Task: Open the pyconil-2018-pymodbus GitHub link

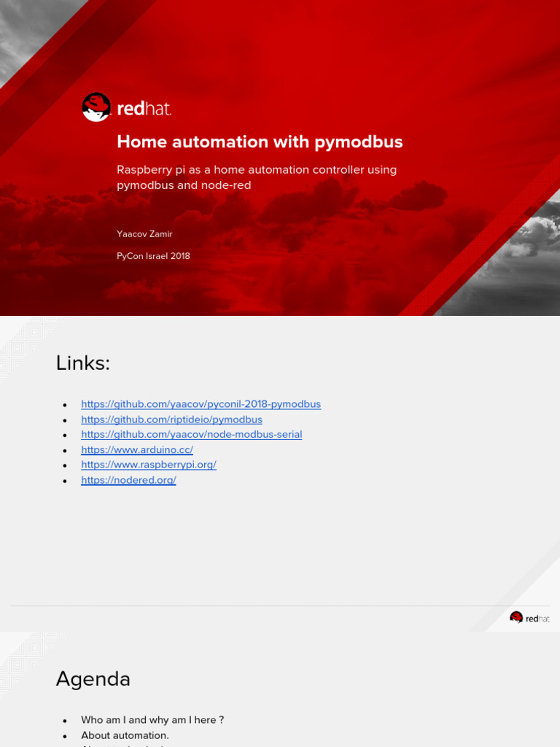Action: coord(201,404)
